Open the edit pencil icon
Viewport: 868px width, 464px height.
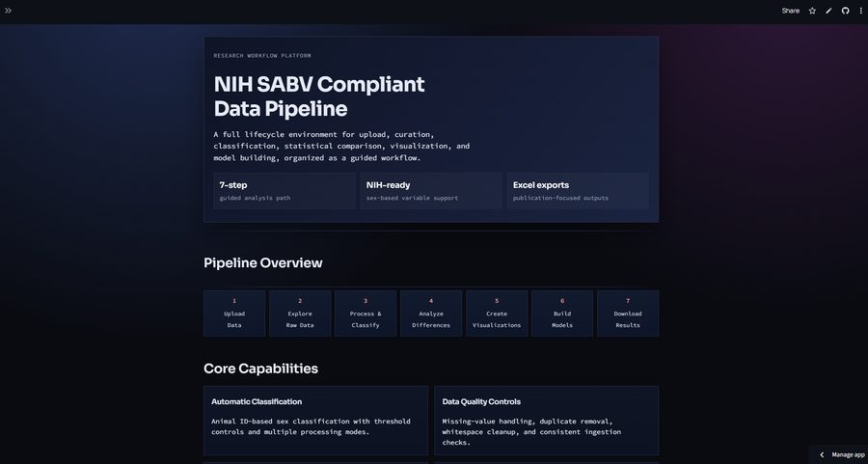[828, 11]
